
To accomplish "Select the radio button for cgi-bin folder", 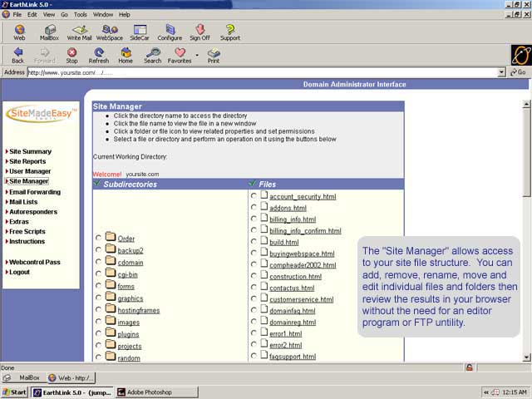I will pos(99,274).
